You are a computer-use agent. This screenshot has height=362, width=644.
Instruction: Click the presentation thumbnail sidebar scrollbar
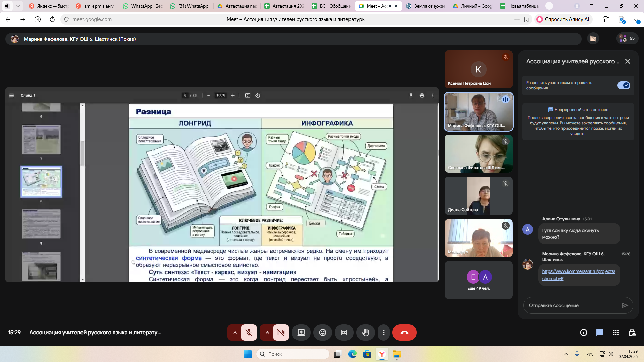(x=83, y=154)
